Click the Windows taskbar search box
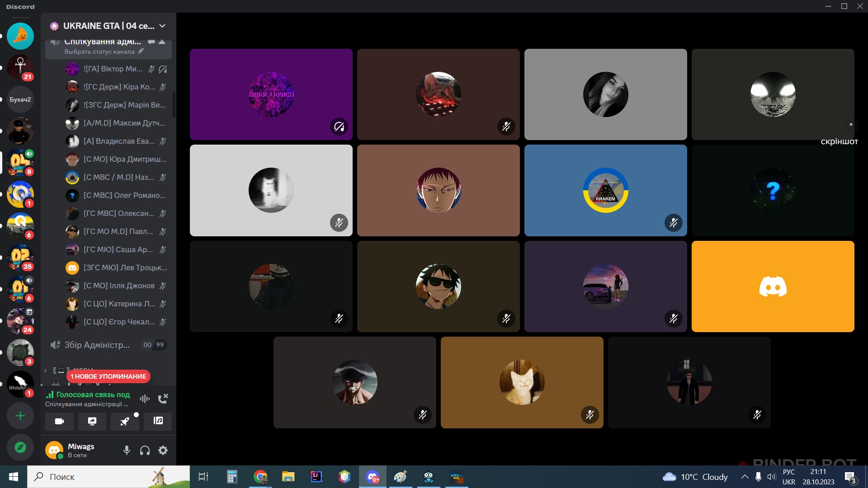This screenshot has height=488, width=868. 108,477
